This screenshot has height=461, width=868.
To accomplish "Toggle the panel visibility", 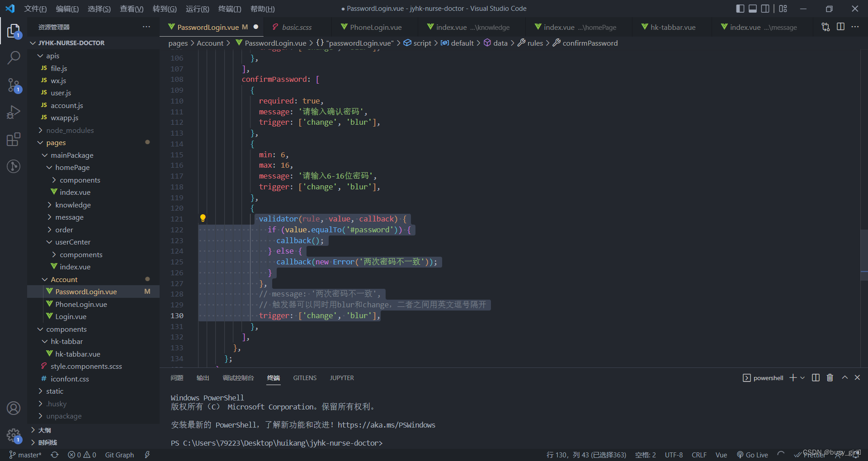I will click(752, 8).
